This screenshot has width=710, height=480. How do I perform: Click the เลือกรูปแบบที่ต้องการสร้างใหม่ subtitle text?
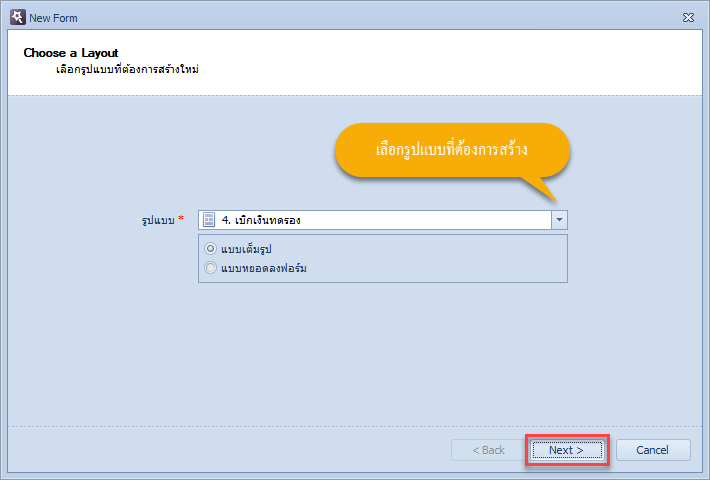(128, 70)
